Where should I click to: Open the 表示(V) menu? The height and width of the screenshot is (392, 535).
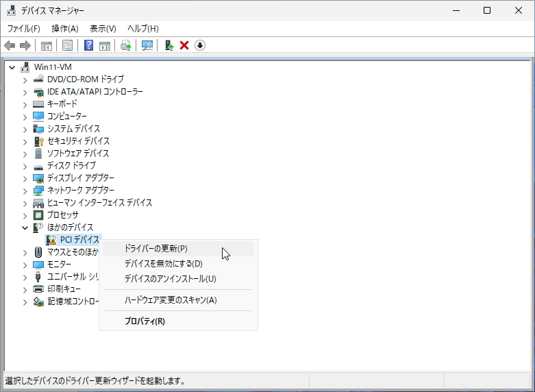(x=103, y=29)
